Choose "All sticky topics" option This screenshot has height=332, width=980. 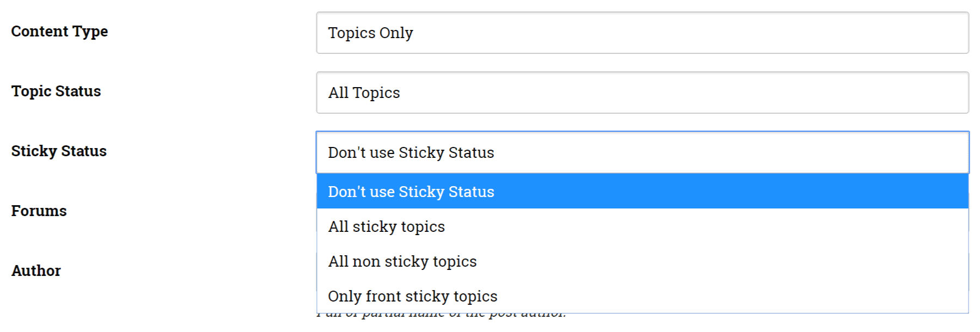[642, 226]
